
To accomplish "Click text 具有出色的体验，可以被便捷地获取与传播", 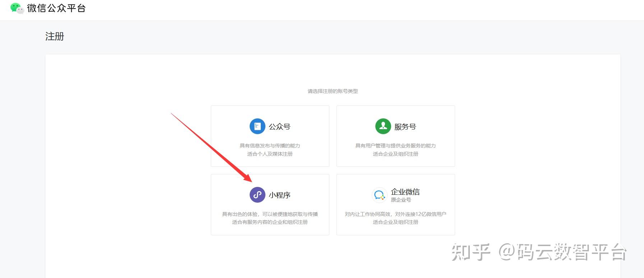I will [270, 214].
